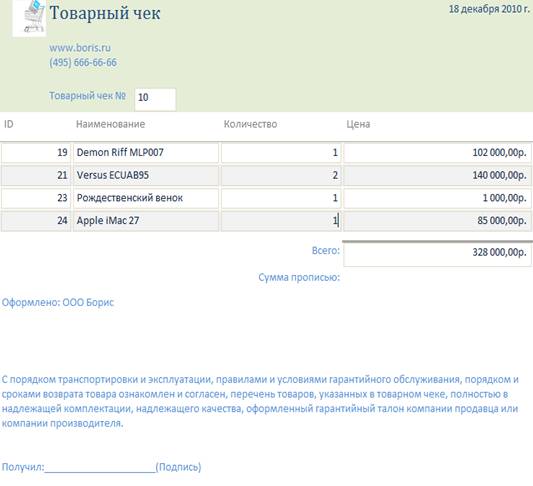Click the phone number (495) 666-66-66
533x486 pixels.
point(83,63)
